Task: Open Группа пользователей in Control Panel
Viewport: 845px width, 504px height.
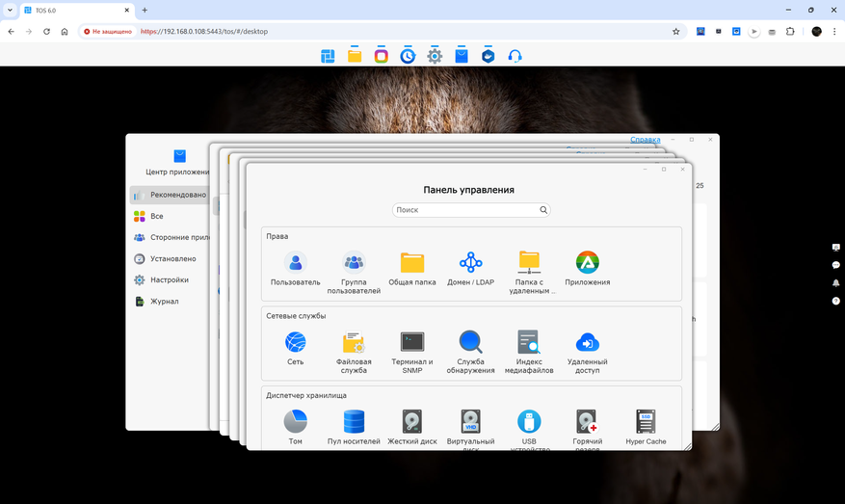Action: [x=354, y=262]
